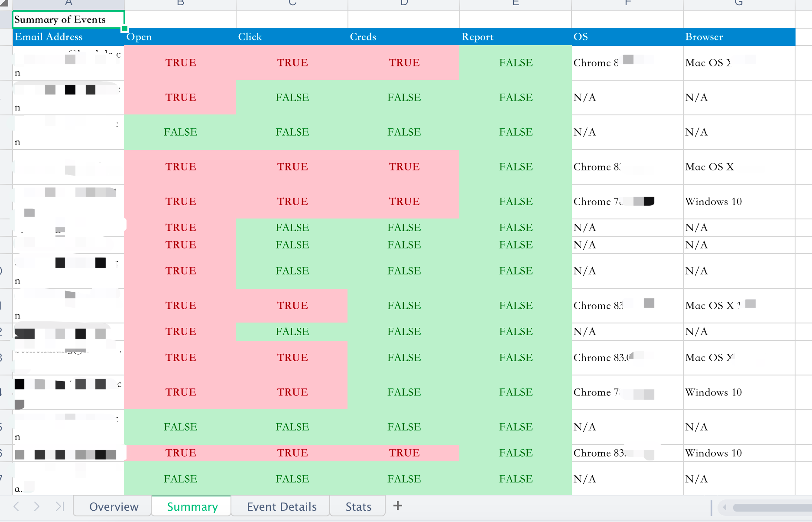Click the add new sheet plus icon
The width and height of the screenshot is (812, 522).
(398, 506)
